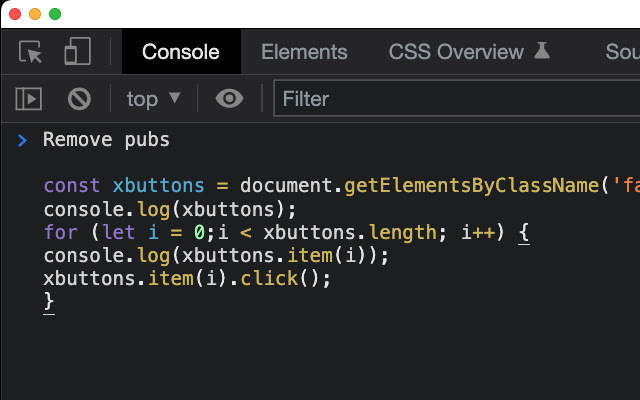This screenshot has height=400, width=640.
Task: Show the console sidebar panel
Action: pos(28,99)
